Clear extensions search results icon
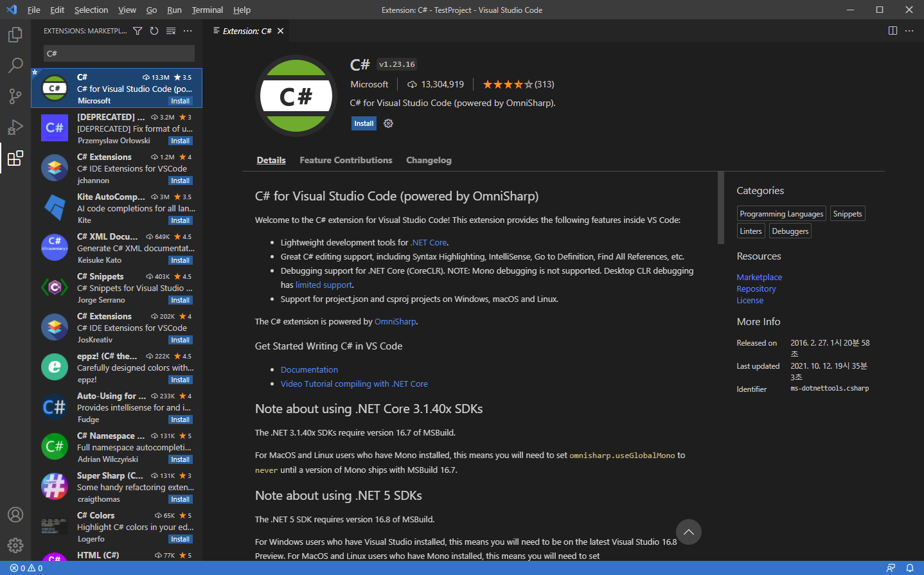The height and width of the screenshot is (575, 924). click(x=171, y=31)
